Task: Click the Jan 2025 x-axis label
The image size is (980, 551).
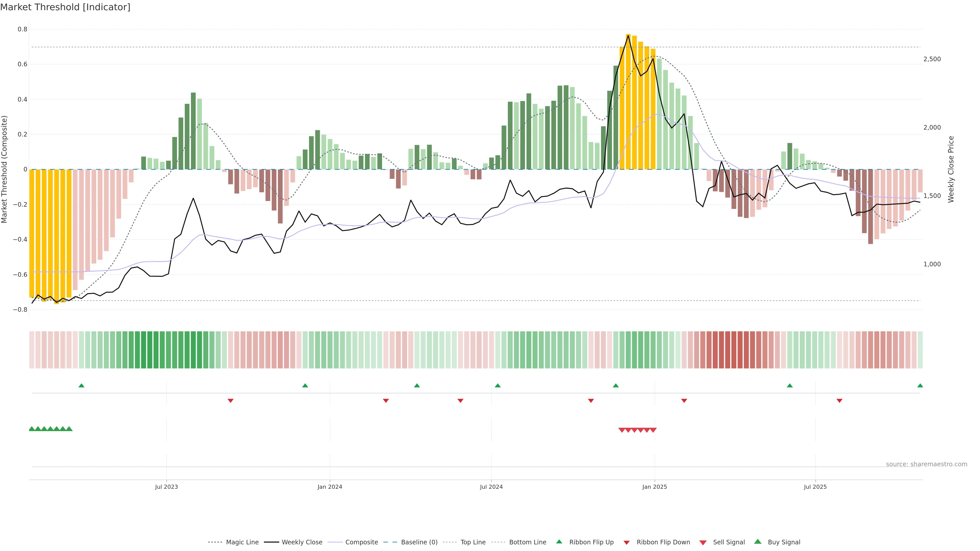Action: (x=654, y=487)
